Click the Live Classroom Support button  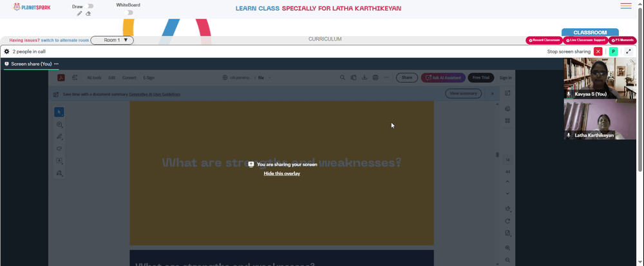click(x=585, y=40)
